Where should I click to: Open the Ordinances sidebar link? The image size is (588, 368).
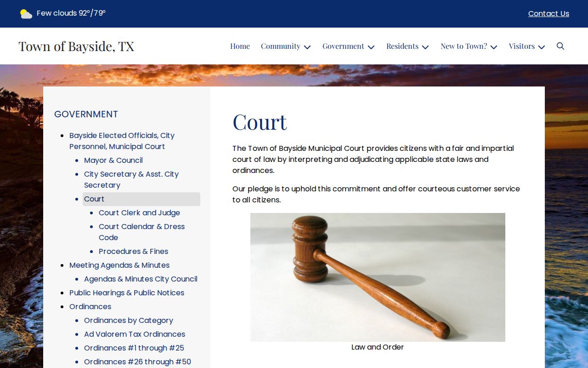90,306
